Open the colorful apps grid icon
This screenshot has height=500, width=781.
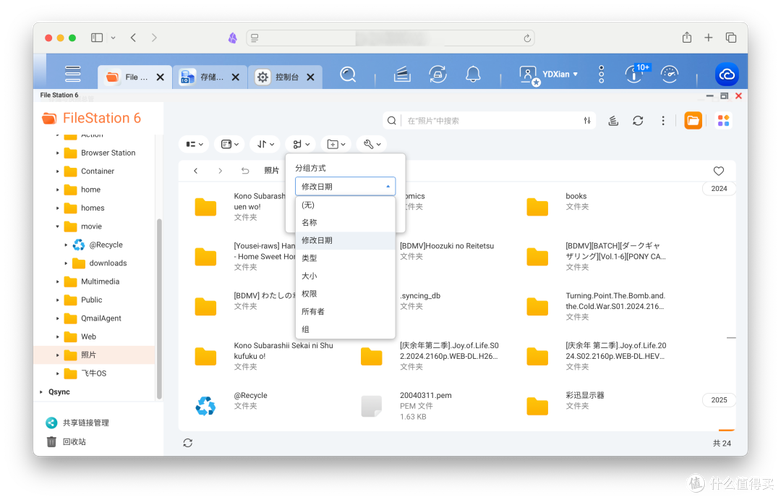pos(723,121)
